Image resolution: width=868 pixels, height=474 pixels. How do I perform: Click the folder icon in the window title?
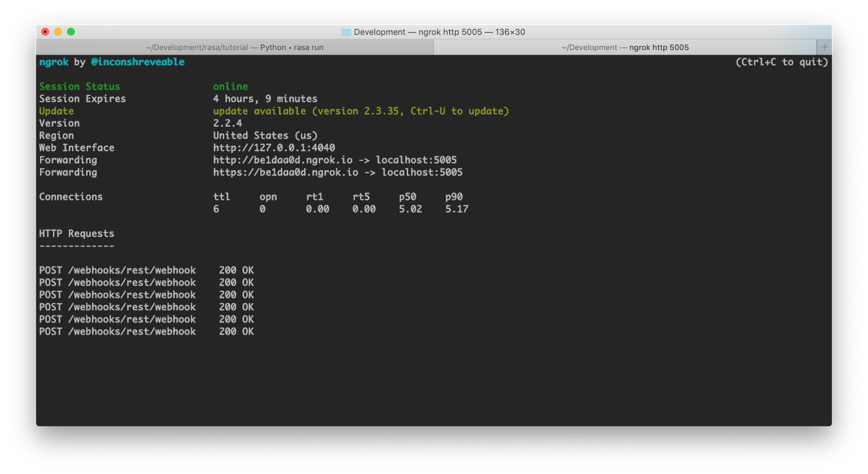pyautogui.click(x=346, y=32)
